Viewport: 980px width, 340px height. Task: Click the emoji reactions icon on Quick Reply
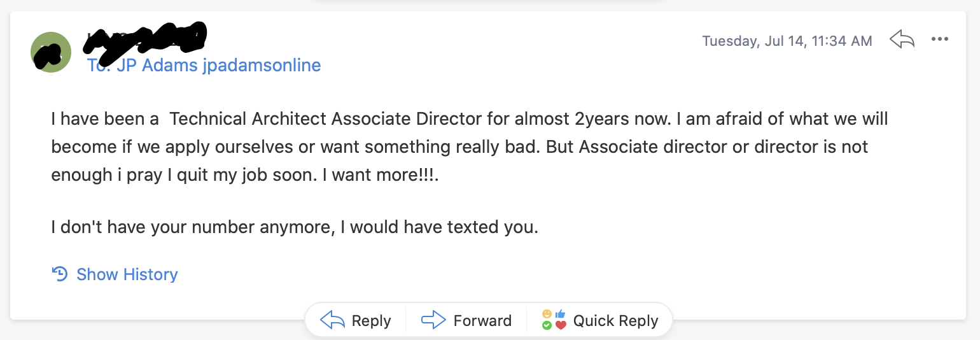tap(554, 320)
